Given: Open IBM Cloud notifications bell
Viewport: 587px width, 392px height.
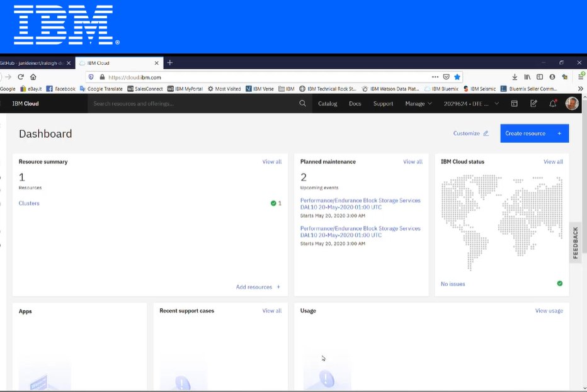Looking at the screenshot, I should point(552,104).
